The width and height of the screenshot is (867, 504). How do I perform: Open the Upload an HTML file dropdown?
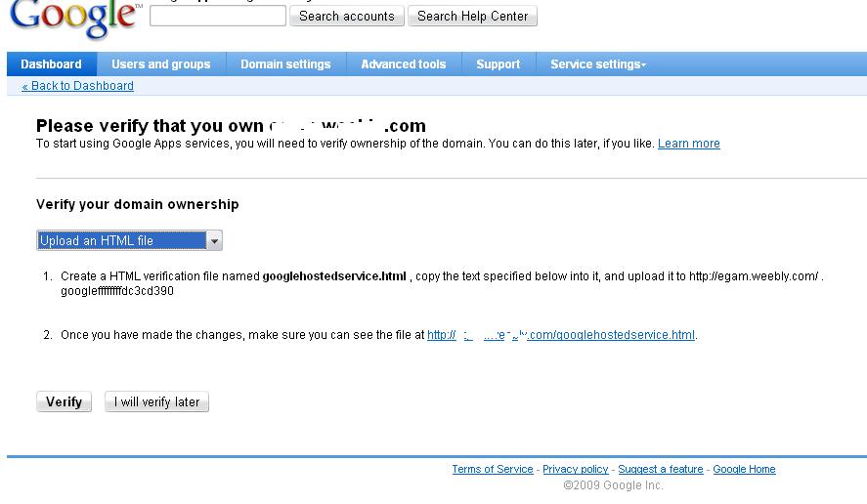(x=129, y=240)
